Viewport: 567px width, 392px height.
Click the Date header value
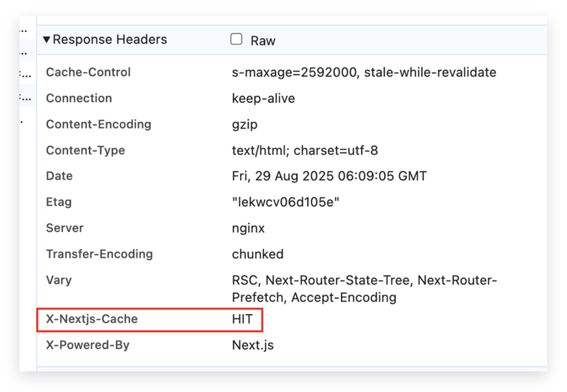(329, 177)
